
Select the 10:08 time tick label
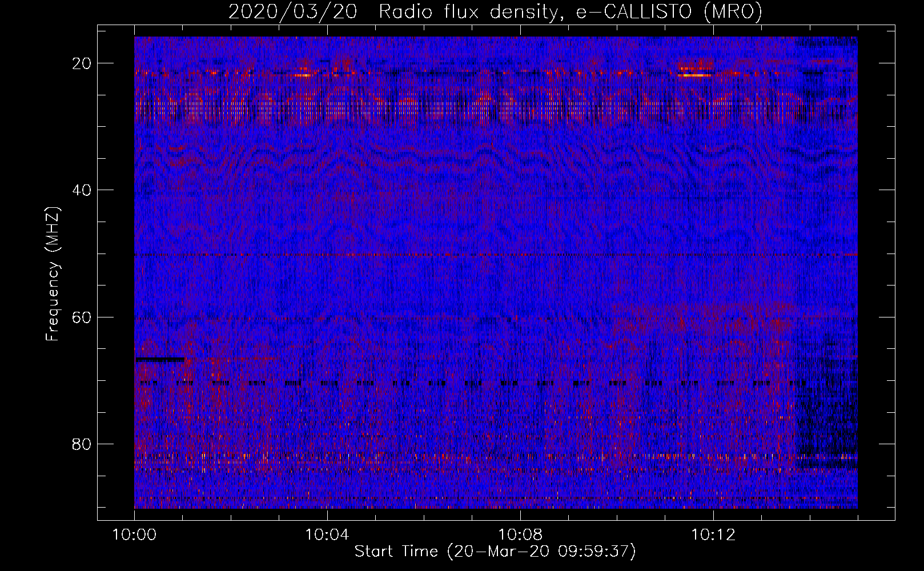520,535
